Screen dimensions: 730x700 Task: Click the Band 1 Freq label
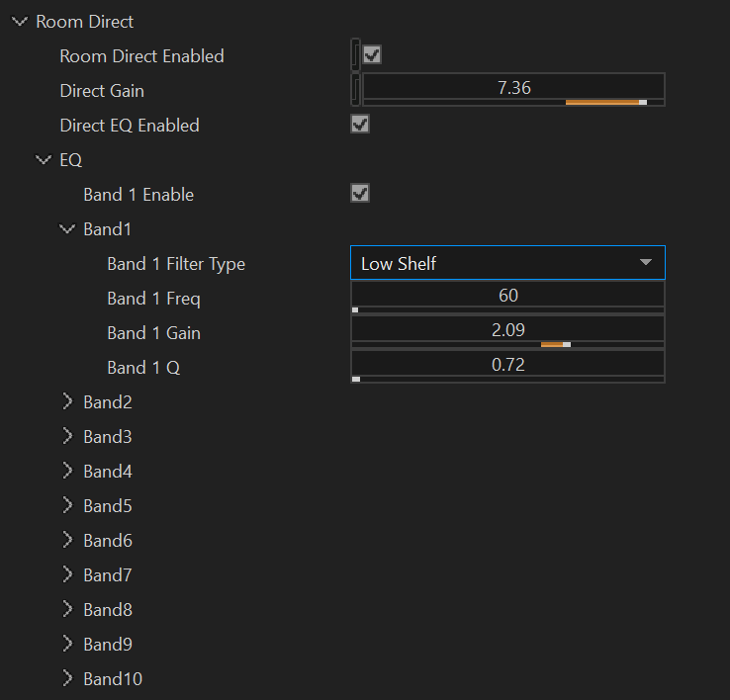[x=153, y=299]
